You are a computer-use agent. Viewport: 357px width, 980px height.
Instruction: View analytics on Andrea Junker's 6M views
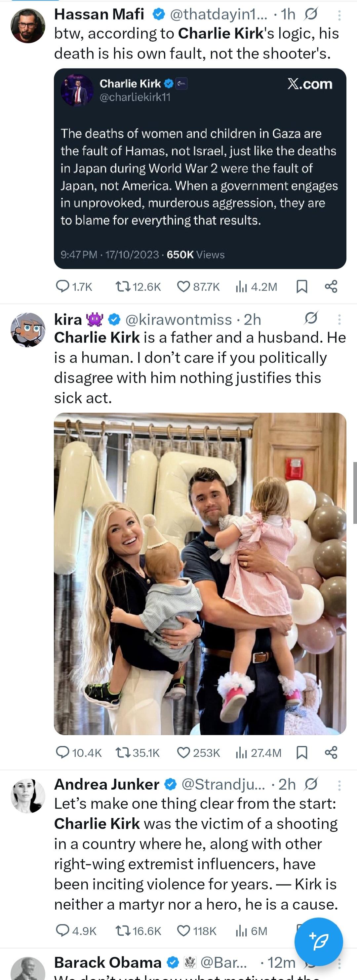pyautogui.click(x=252, y=931)
